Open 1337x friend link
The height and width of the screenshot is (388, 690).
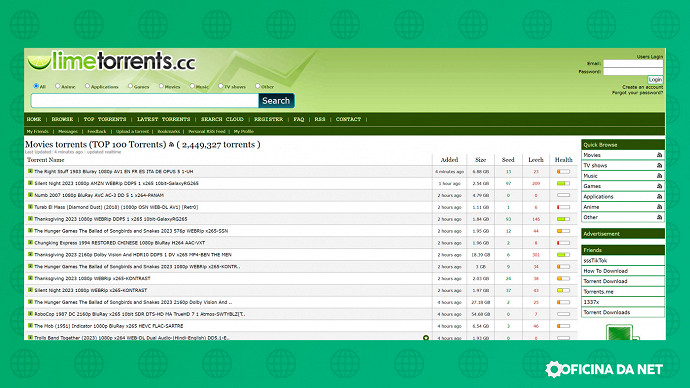591,302
